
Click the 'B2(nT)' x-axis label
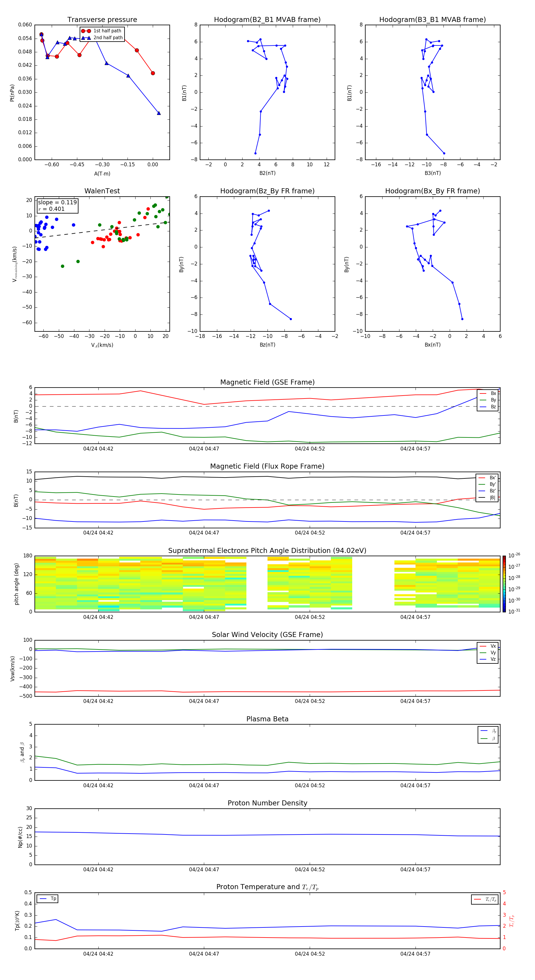[267, 173]
